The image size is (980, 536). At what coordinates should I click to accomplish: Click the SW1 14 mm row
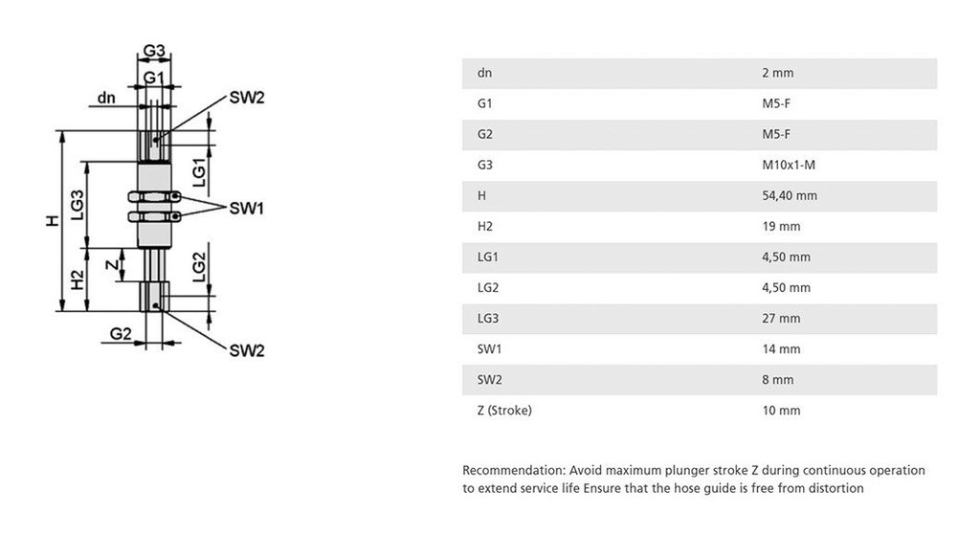tap(700, 349)
